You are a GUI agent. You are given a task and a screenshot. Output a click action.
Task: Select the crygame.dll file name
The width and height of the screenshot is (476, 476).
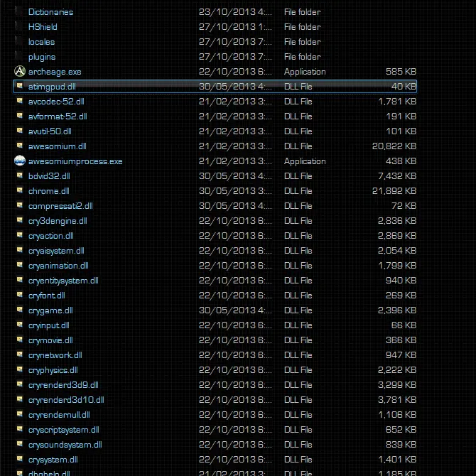tap(50, 310)
